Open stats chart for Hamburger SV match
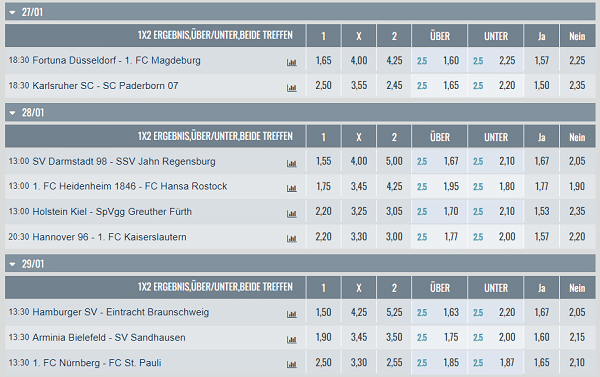The width and height of the screenshot is (600, 377). (292, 314)
